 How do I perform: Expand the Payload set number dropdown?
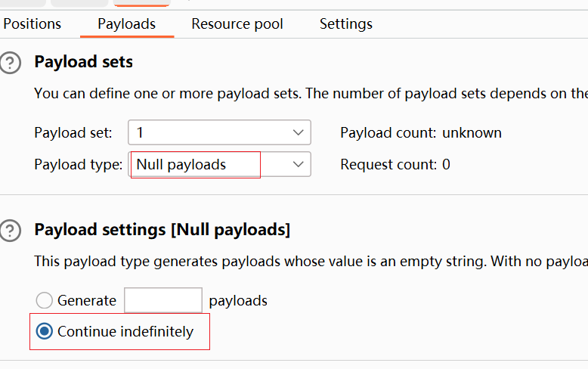219,133
